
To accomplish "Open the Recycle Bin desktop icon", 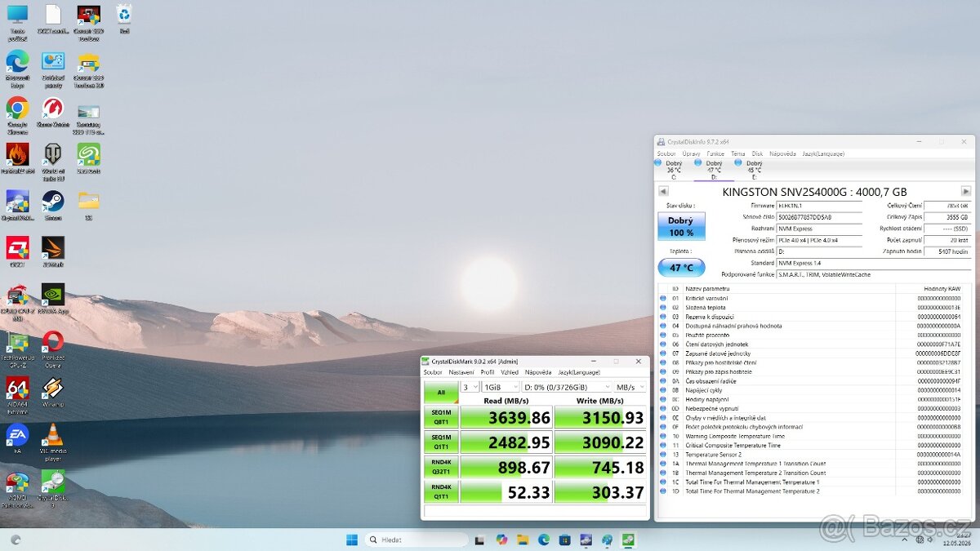I will tap(124, 18).
